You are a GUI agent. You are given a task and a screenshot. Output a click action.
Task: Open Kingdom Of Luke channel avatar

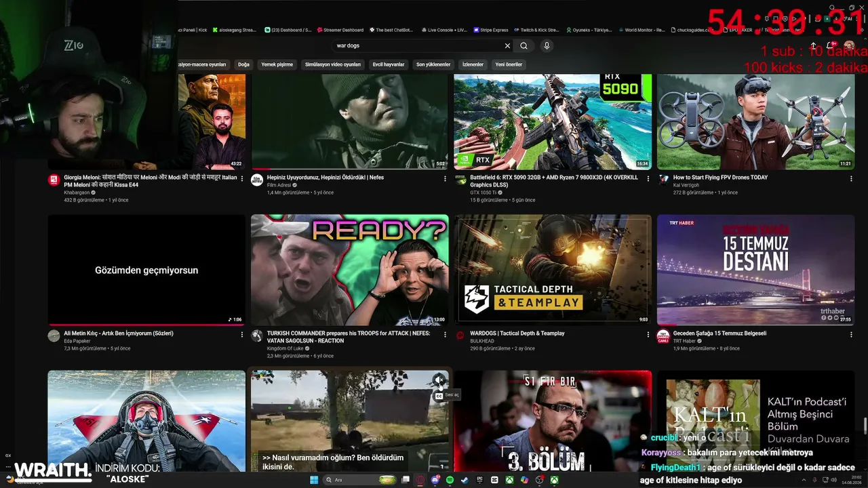(257, 335)
